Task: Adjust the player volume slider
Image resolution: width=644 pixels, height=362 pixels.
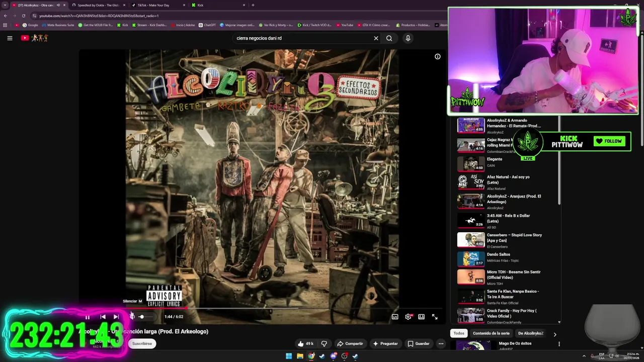Action: 146,317
